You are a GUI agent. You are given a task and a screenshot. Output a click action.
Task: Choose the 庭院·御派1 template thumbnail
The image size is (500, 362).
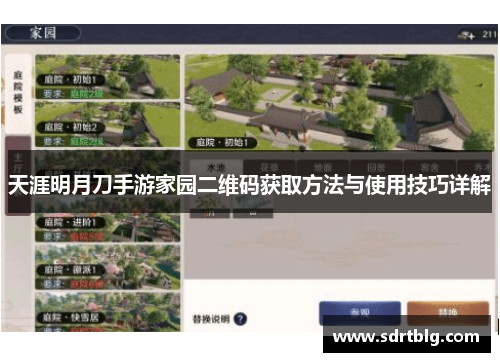pos(108,267)
